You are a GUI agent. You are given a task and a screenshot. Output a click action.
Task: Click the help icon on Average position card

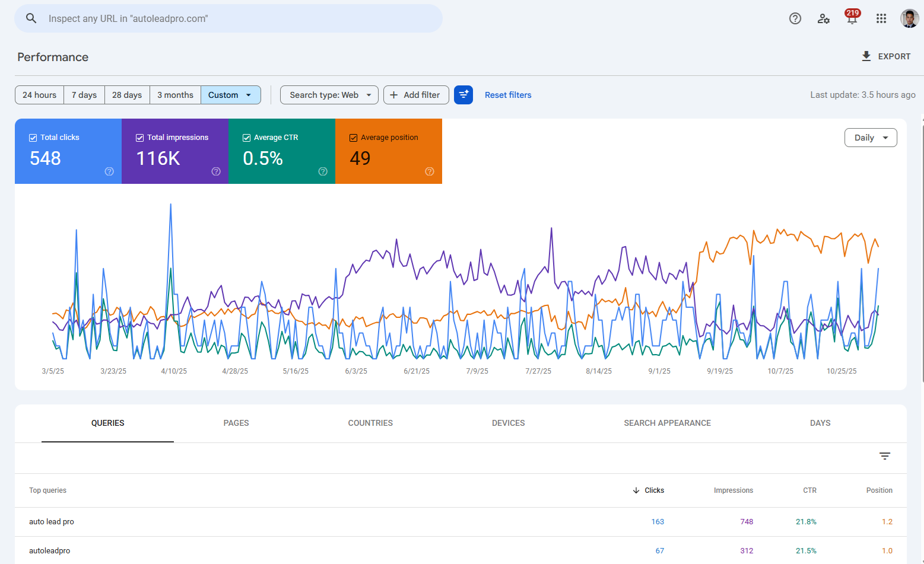[x=430, y=171]
